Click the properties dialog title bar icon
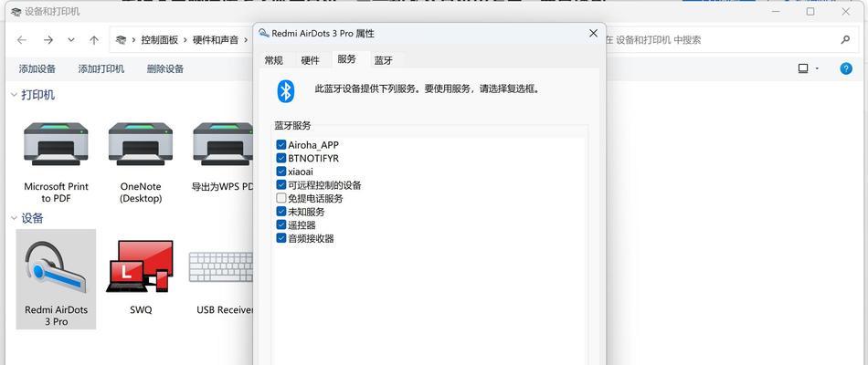 [264, 33]
